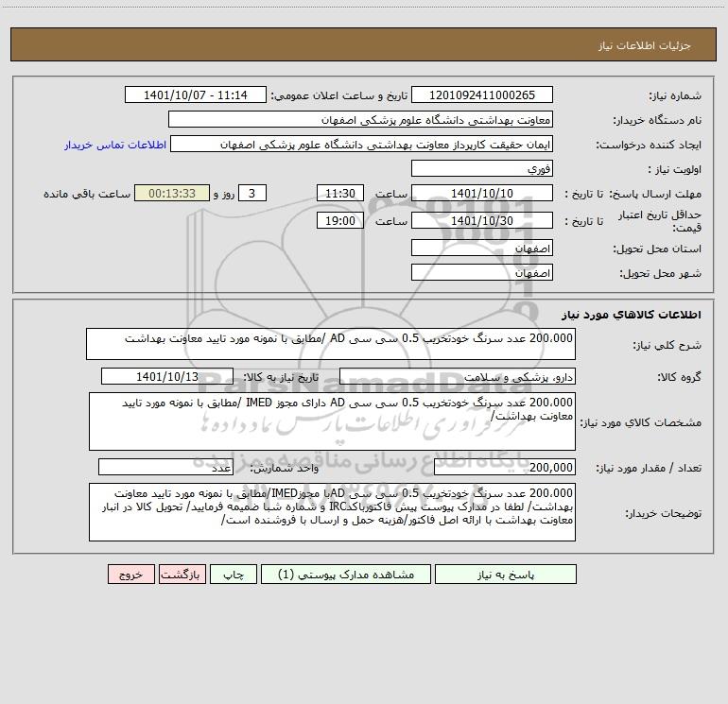Click the گروه کالا field دارو، پزشکی و سلامت
Image resolution: width=728 pixels, height=704 pixels.
click(458, 376)
